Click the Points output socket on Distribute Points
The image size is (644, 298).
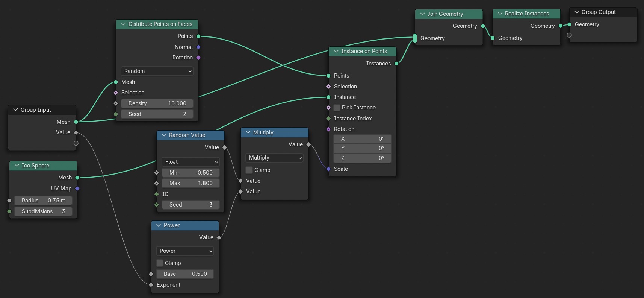(x=198, y=36)
